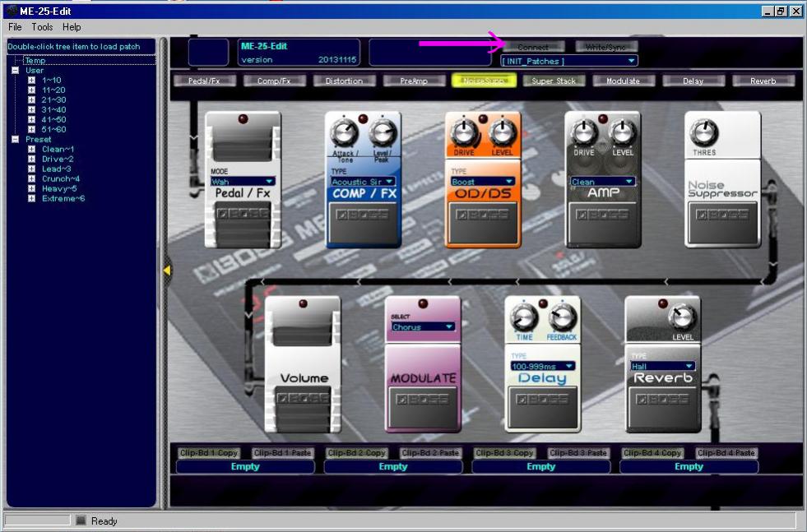Viewport: 807px width, 532px height.
Task: Click the yellow panel collapse arrow
Action: pyautogui.click(x=167, y=271)
